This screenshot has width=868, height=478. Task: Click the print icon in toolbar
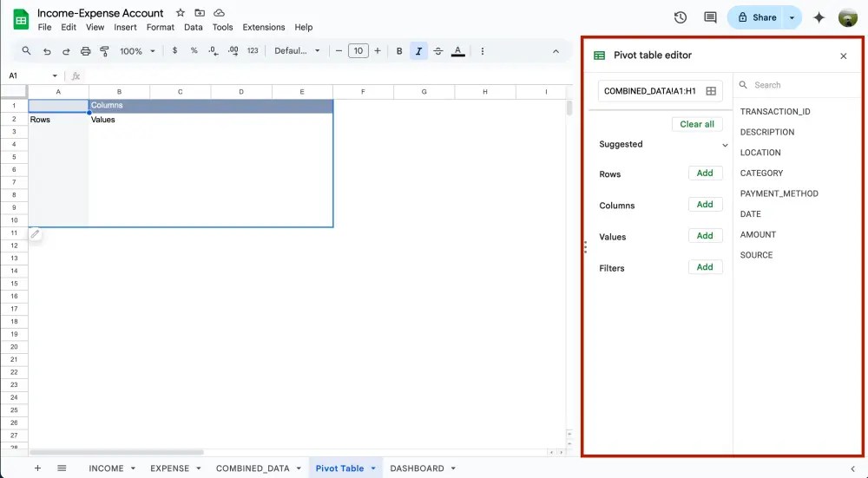click(85, 51)
